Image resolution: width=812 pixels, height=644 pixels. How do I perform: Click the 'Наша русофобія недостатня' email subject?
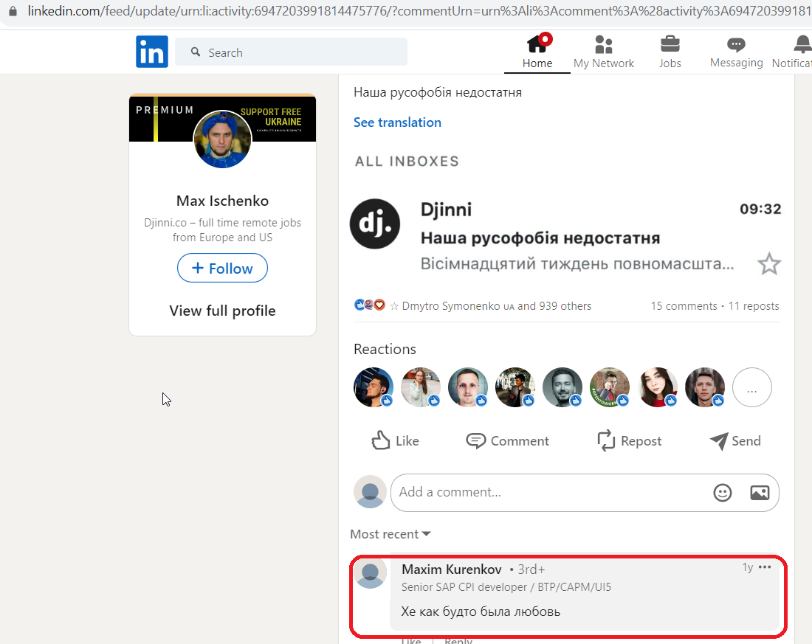540,238
